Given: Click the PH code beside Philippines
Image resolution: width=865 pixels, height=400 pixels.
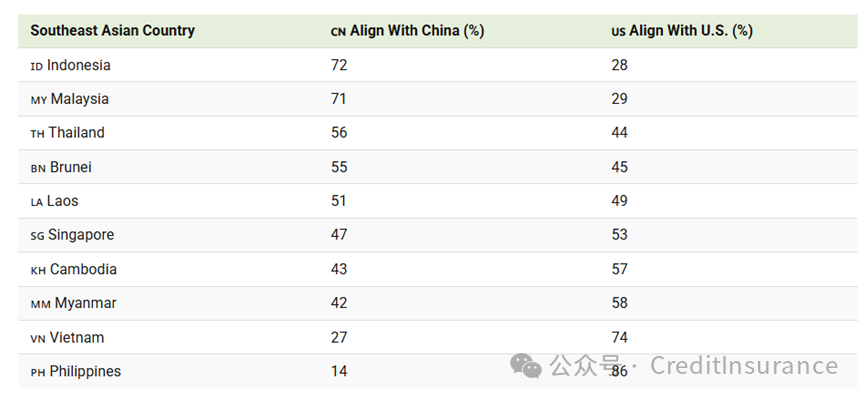Looking at the screenshot, I should point(38,373).
